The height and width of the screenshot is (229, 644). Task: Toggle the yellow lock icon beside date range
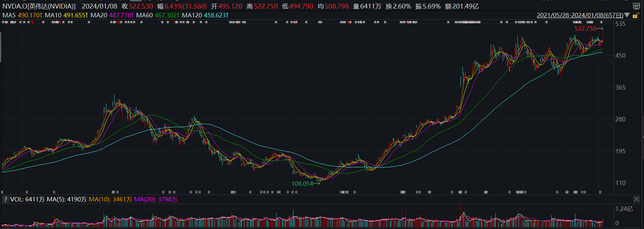coord(635,15)
